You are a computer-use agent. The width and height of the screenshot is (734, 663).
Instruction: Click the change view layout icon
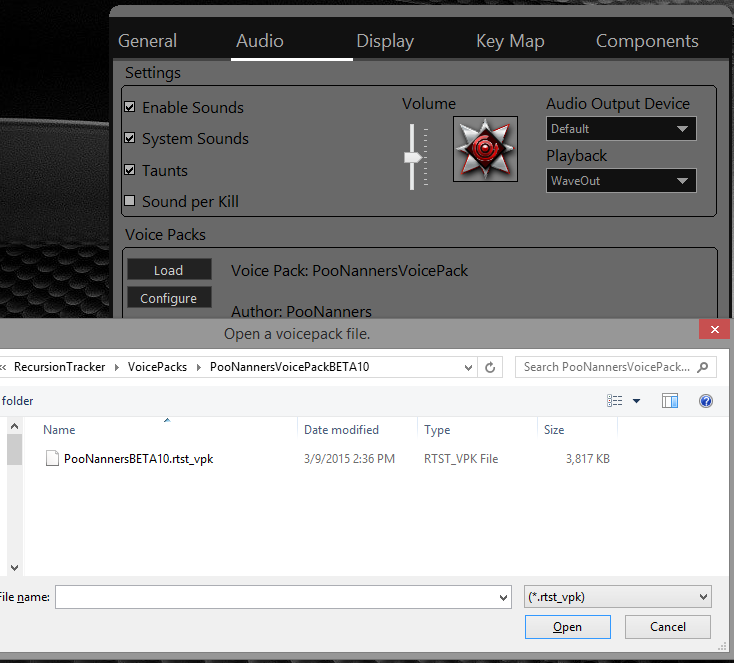click(615, 401)
